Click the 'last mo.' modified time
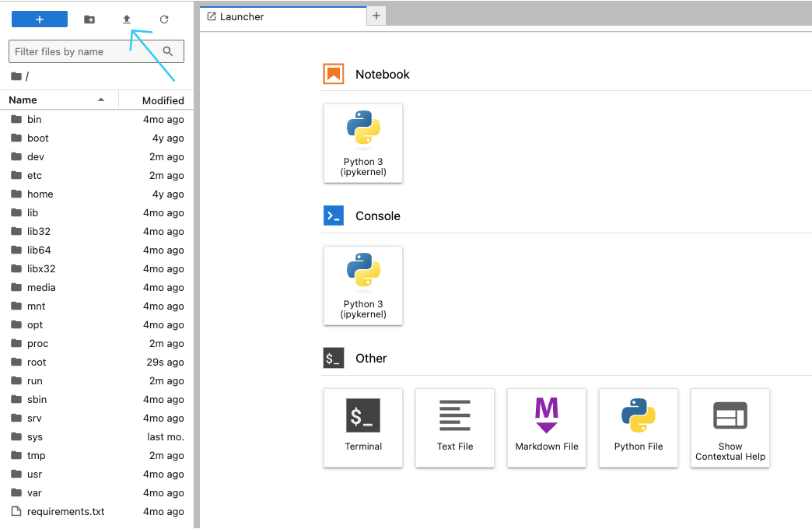 coord(165,436)
